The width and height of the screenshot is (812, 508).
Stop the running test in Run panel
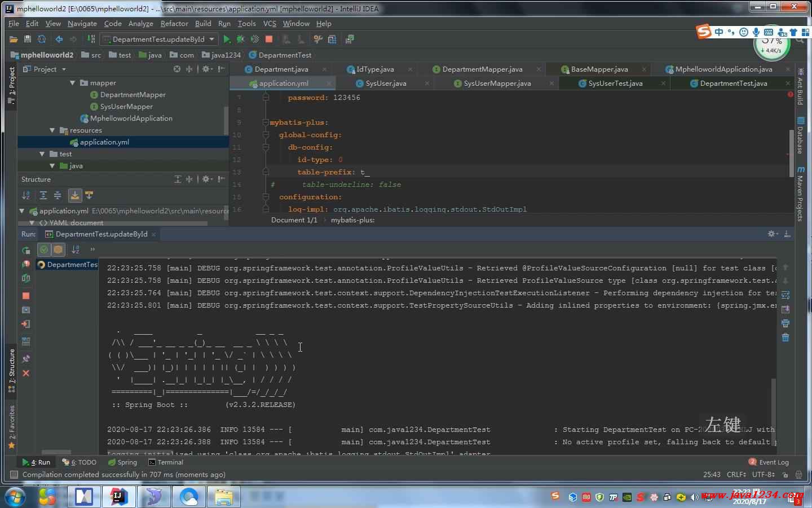26,296
